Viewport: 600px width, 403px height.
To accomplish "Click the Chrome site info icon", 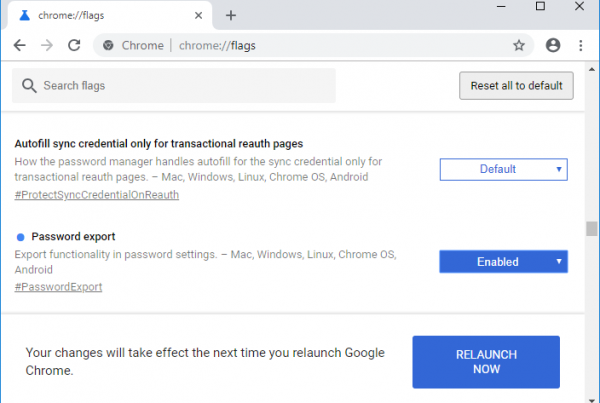I will 108,46.
